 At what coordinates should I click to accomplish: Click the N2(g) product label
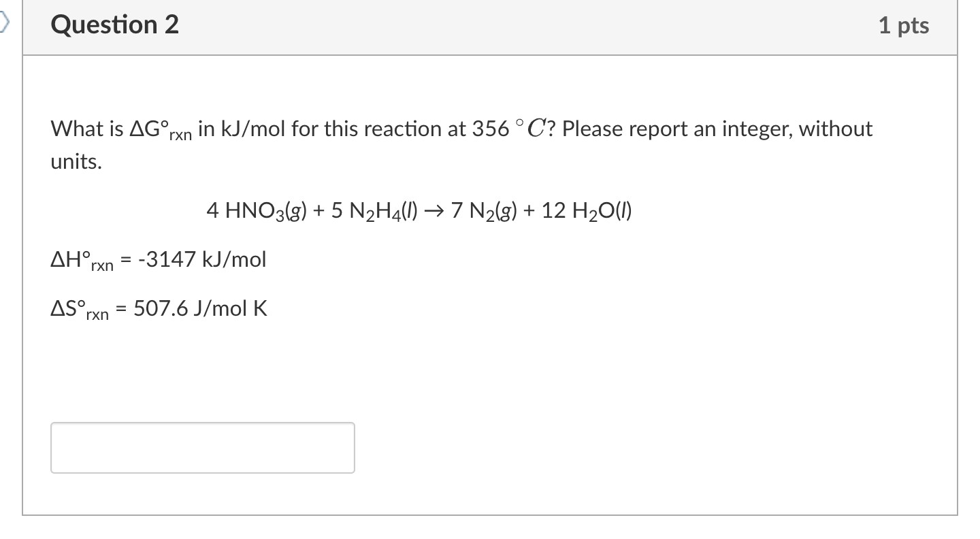[x=493, y=210]
